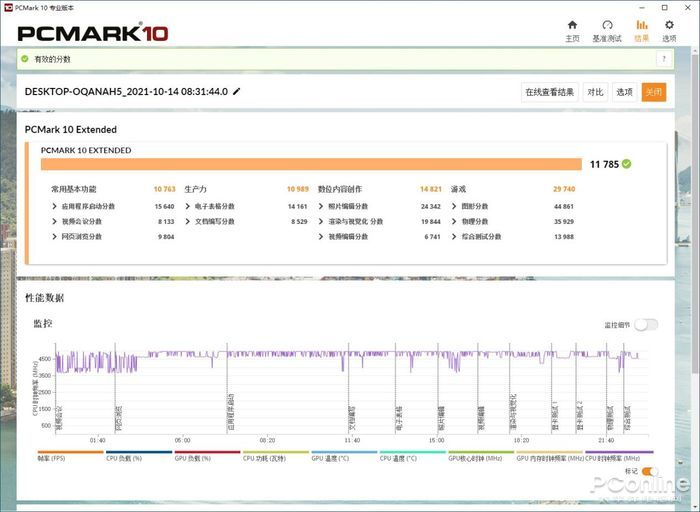Click the 游戏 score 29 740
700x512 pixels.
pos(564,189)
